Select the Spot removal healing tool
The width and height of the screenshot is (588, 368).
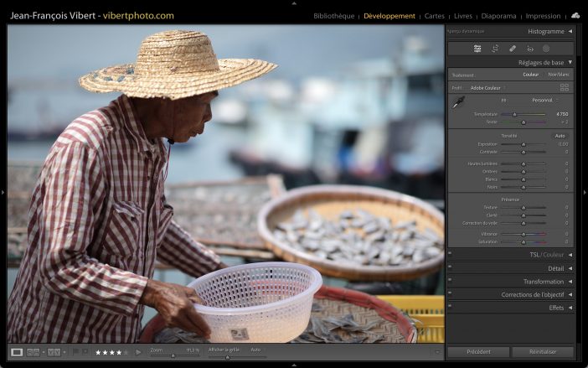513,49
